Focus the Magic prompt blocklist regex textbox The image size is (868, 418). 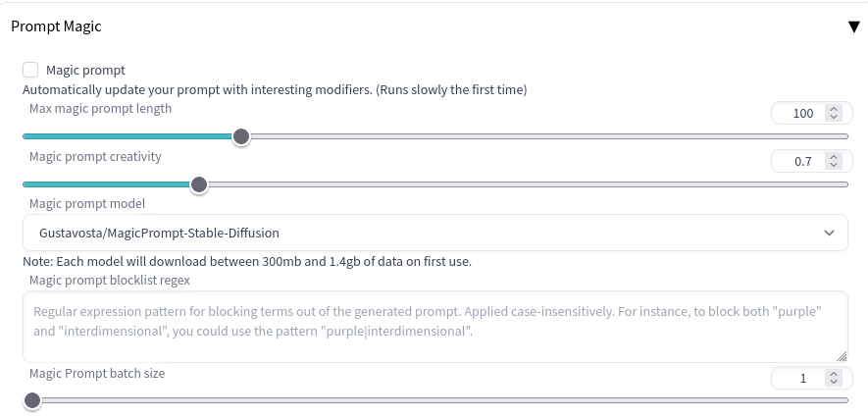434,326
